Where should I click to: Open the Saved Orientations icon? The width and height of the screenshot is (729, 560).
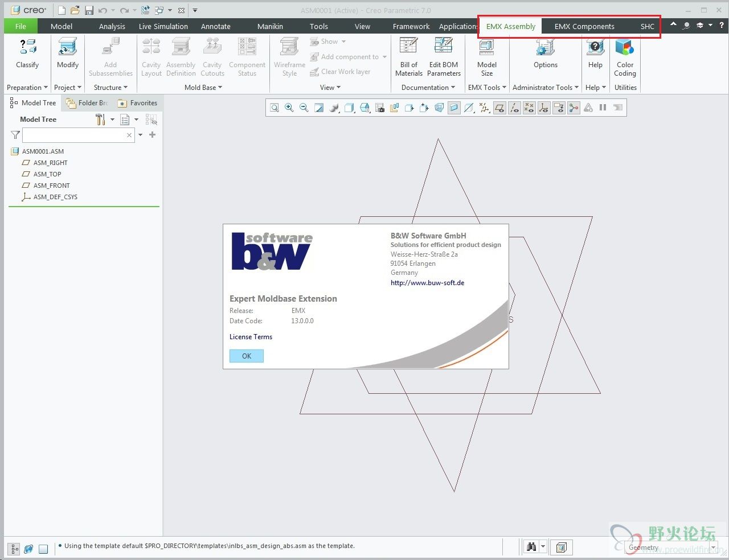365,108
